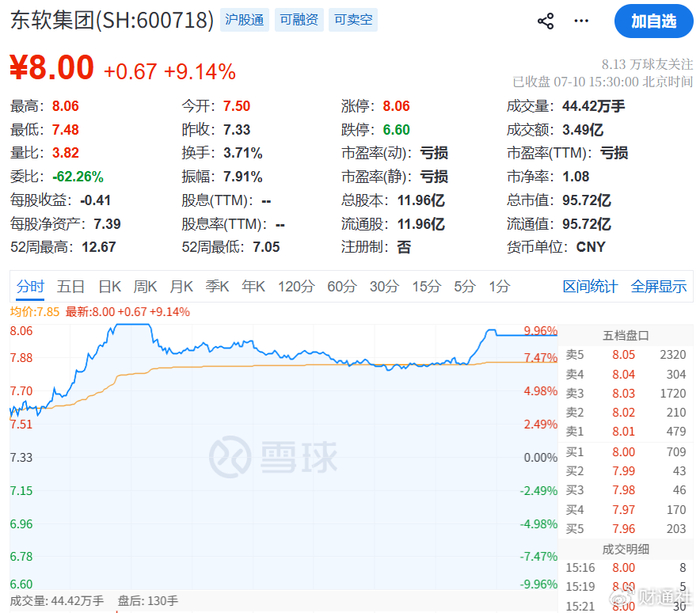Click the 振幅 value 7.91%
This screenshot has width=700, height=613.
click(x=242, y=177)
